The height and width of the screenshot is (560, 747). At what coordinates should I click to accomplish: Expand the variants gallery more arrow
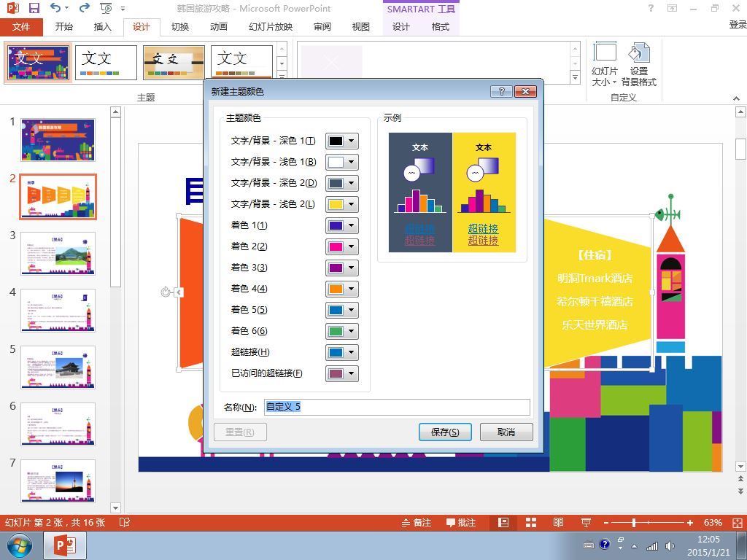click(575, 77)
